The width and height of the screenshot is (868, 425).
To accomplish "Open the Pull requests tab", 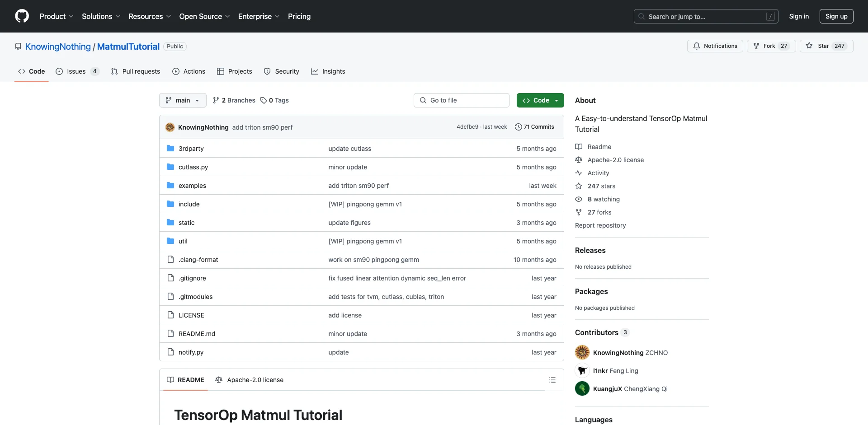I will 136,71.
